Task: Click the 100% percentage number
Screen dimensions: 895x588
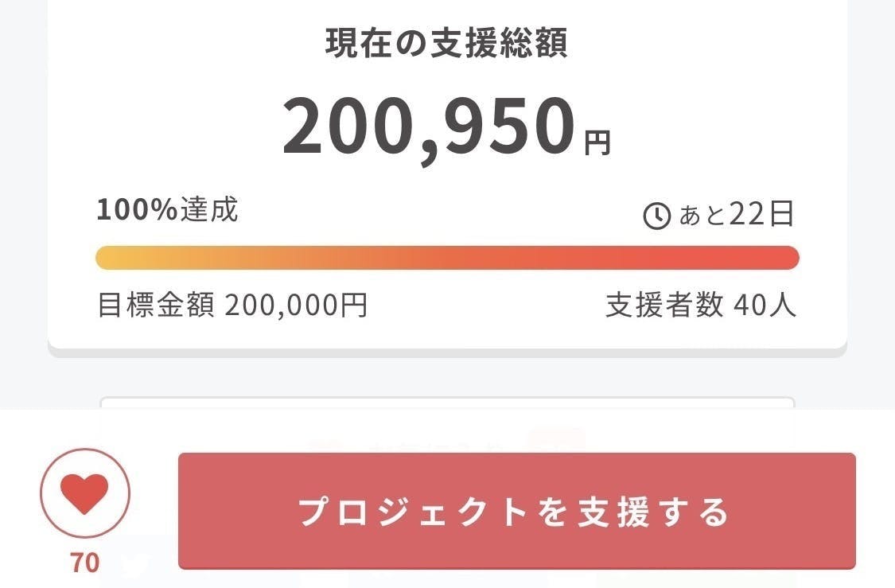Action: 136,210
